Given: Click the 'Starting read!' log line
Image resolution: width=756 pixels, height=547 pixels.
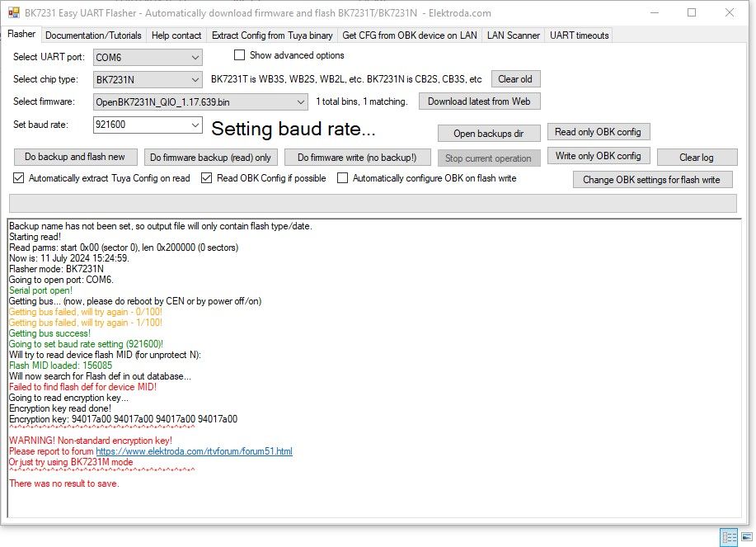Looking at the screenshot, I should point(35,237).
